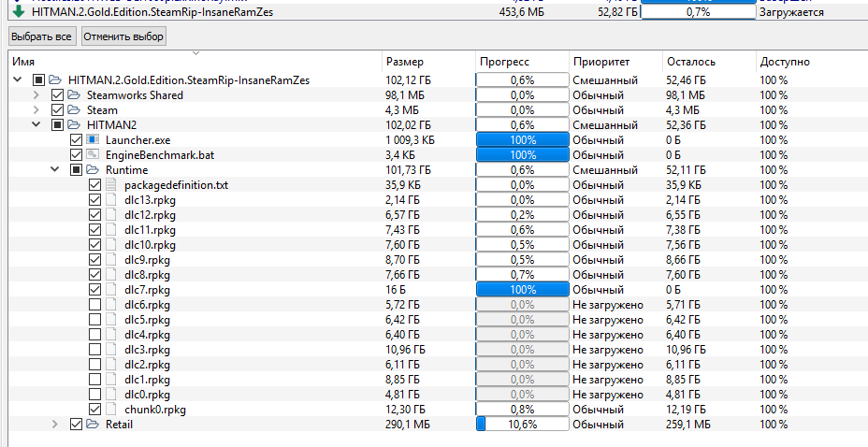Click the Отменить выбор button
Viewport: 868px width, 447px height.
[x=123, y=36]
